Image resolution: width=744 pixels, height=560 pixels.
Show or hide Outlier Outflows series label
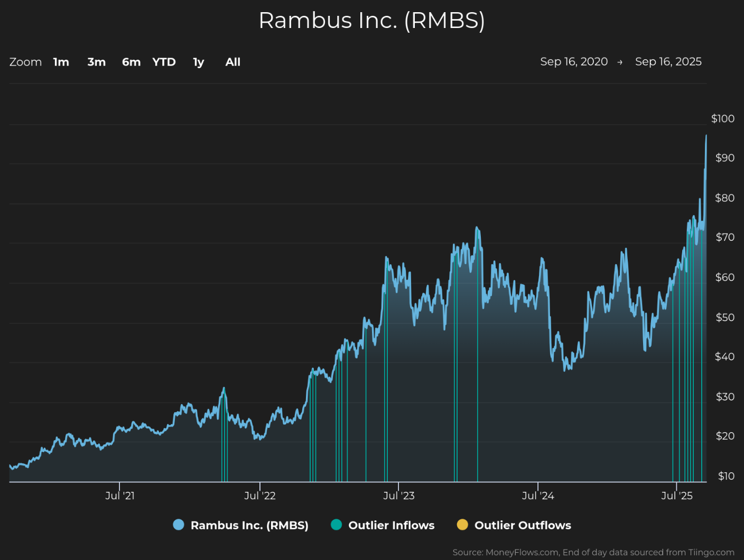[x=523, y=525]
